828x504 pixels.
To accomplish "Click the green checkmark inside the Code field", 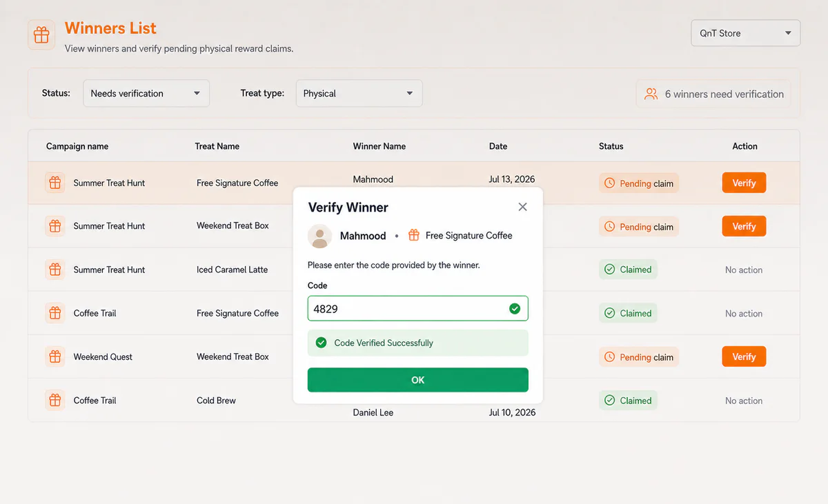I will pos(515,309).
